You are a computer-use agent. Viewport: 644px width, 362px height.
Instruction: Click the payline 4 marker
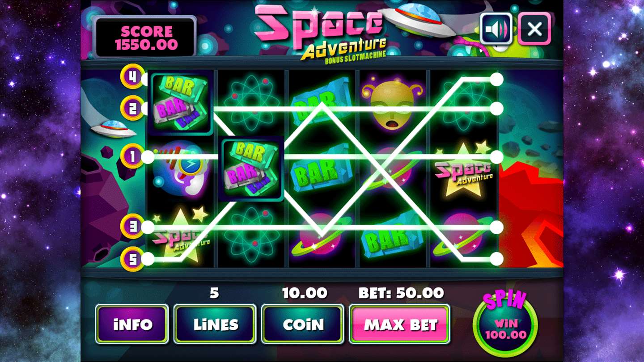pyautogui.click(x=132, y=77)
